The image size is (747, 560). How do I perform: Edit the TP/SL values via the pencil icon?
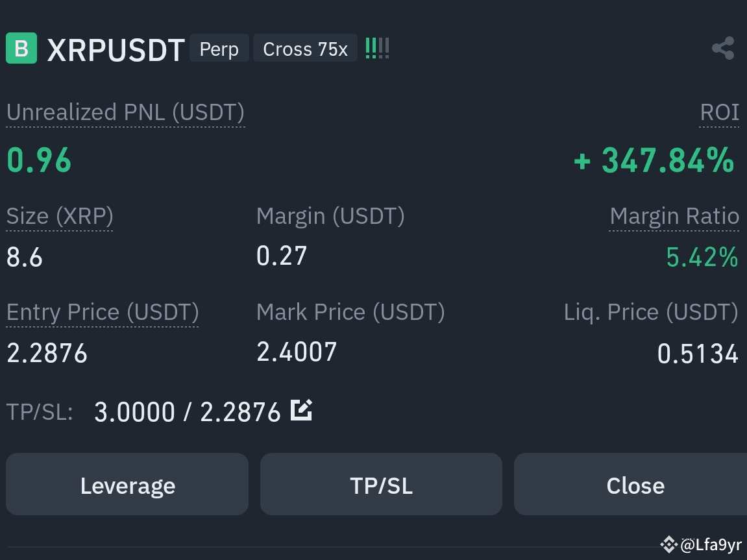300,409
